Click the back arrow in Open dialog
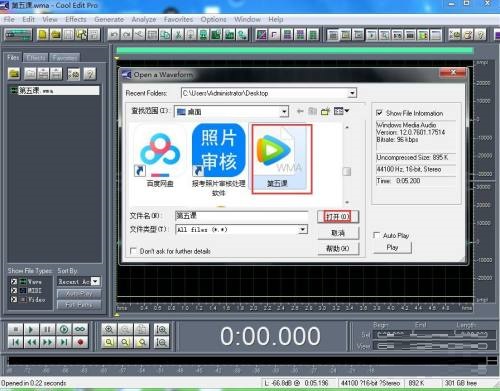This screenshot has width=500, height=391. pos(300,111)
